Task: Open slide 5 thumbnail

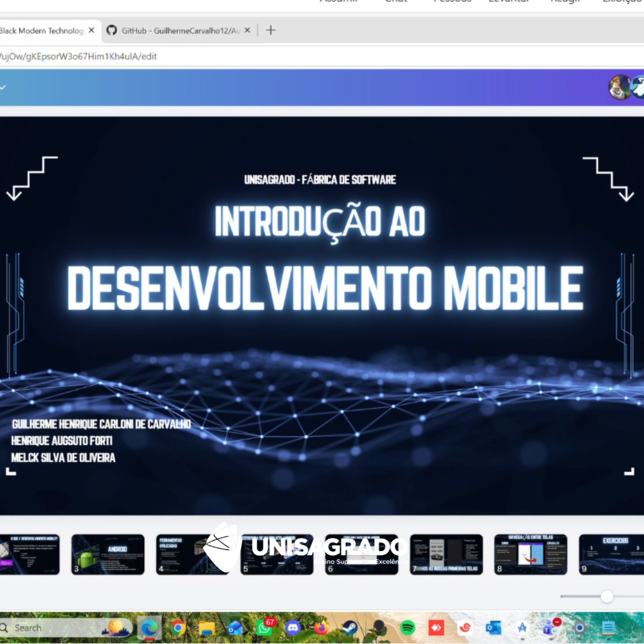Action: coord(277,555)
